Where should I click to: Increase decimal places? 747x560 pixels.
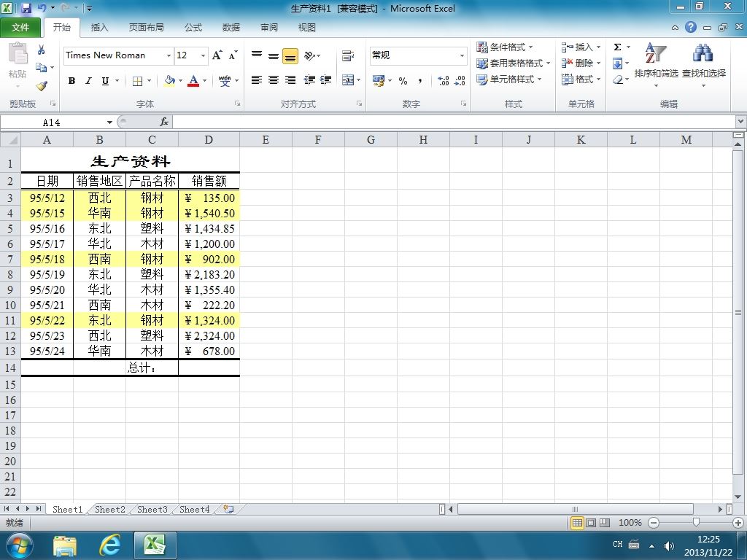(443, 80)
